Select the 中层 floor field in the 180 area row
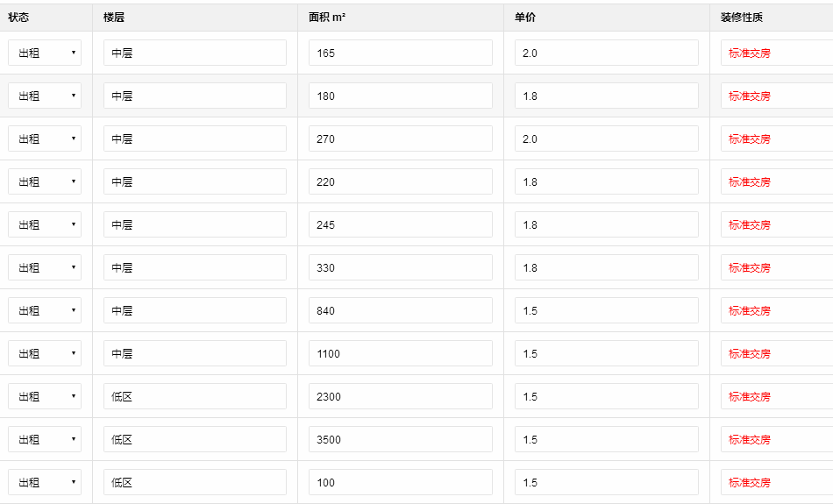This screenshot has width=833, height=504. click(195, 96)
